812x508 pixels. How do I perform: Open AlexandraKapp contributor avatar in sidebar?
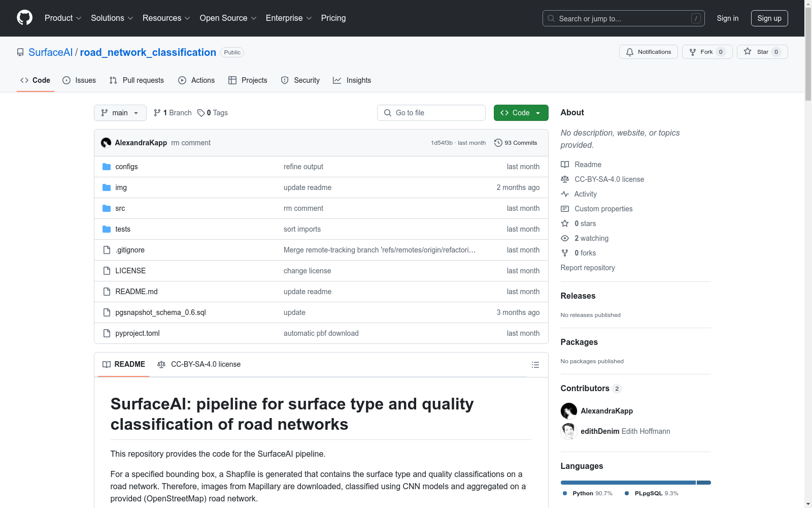point(569,411)
